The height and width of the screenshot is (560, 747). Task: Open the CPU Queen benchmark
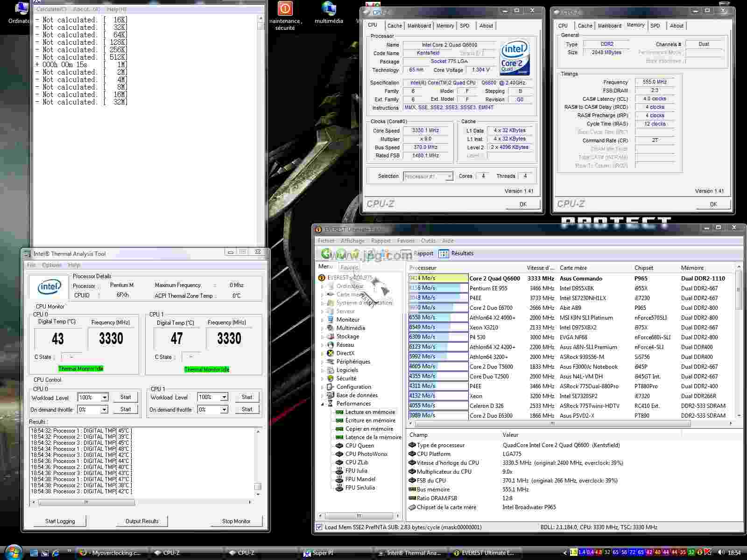[359, 446]
